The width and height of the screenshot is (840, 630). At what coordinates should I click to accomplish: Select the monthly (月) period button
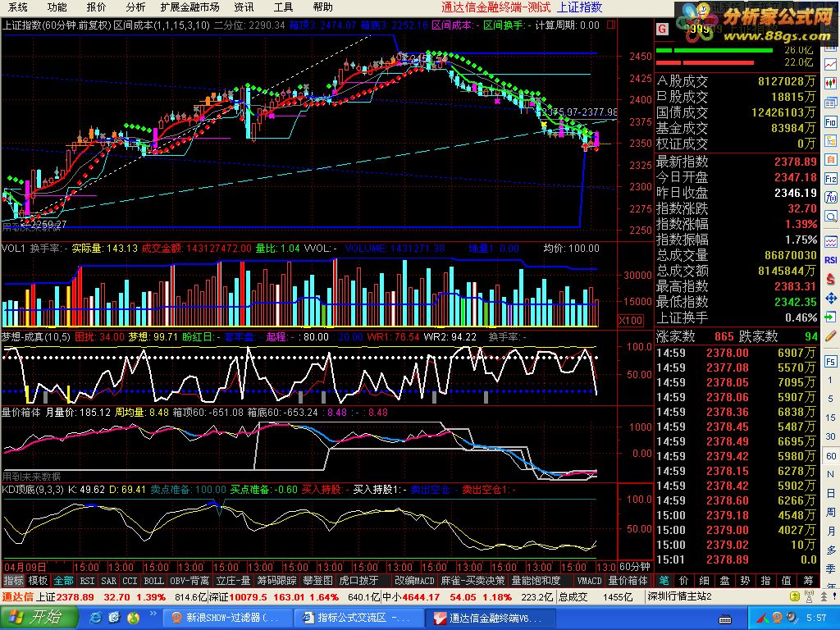click(831, 531)
